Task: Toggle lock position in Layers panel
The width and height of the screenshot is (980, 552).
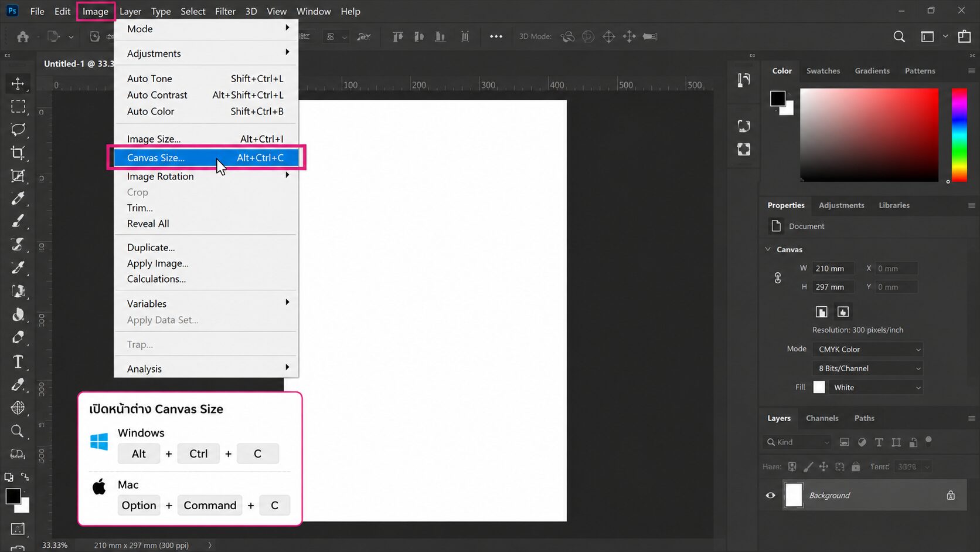Action: (824, 467)
